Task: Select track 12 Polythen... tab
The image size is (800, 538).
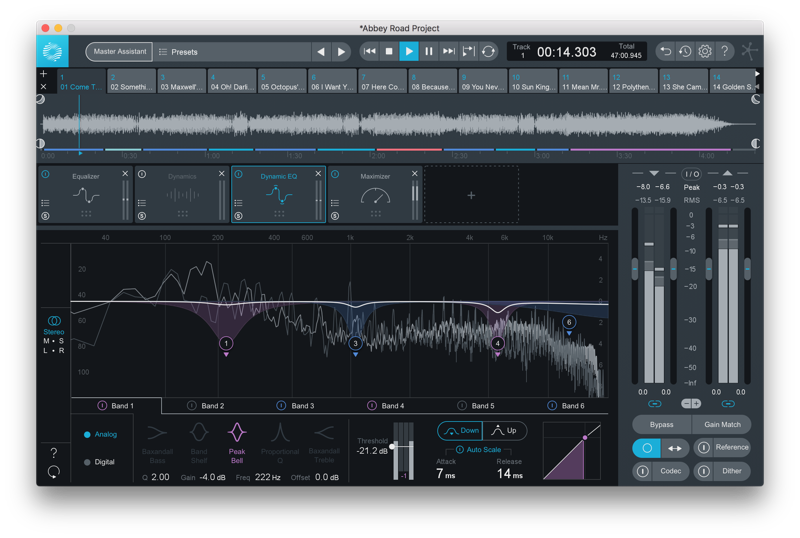Action: coord(633,81)
